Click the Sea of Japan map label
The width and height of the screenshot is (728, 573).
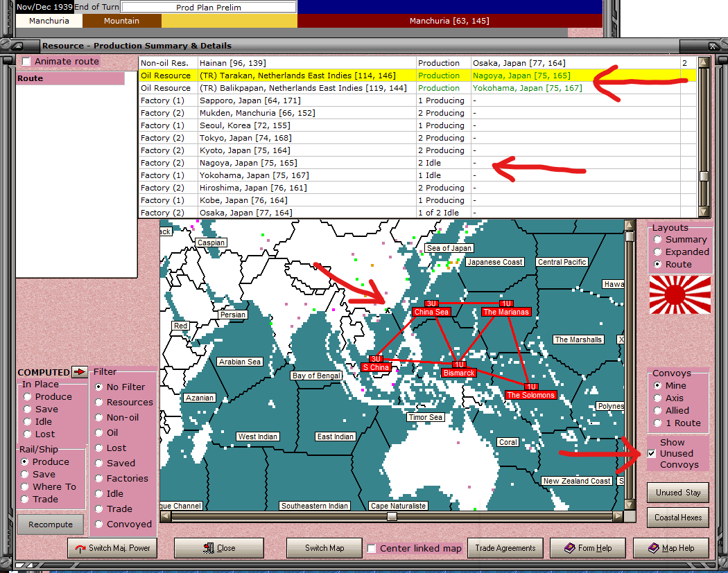pyautogui.click(x=449, y=248)
